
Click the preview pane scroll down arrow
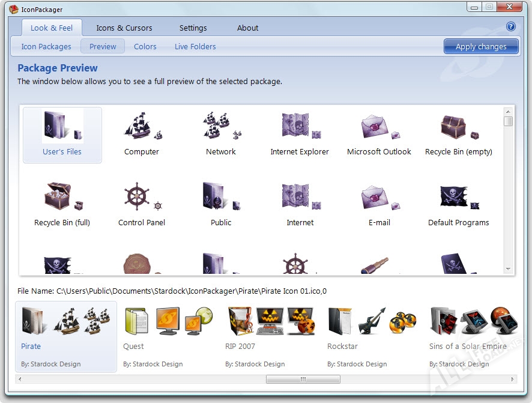click(x=508, y=268)
